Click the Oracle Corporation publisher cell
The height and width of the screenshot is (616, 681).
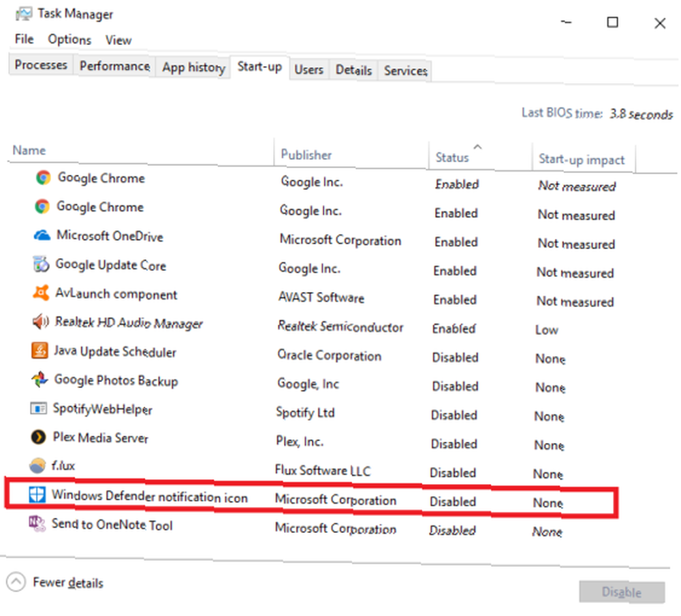coord(329,355)
